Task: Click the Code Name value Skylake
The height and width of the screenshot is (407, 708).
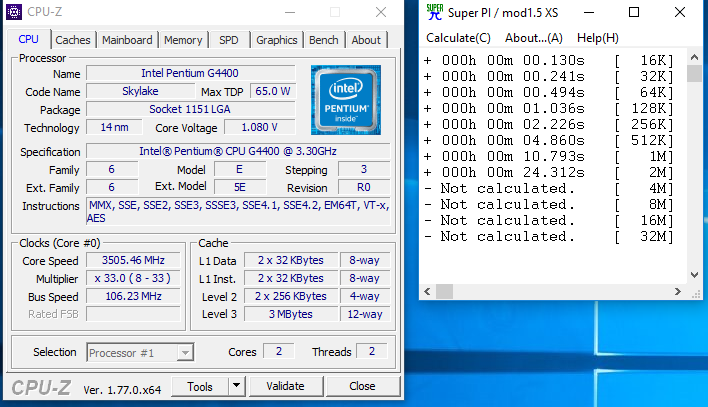Action: [140, 91]
